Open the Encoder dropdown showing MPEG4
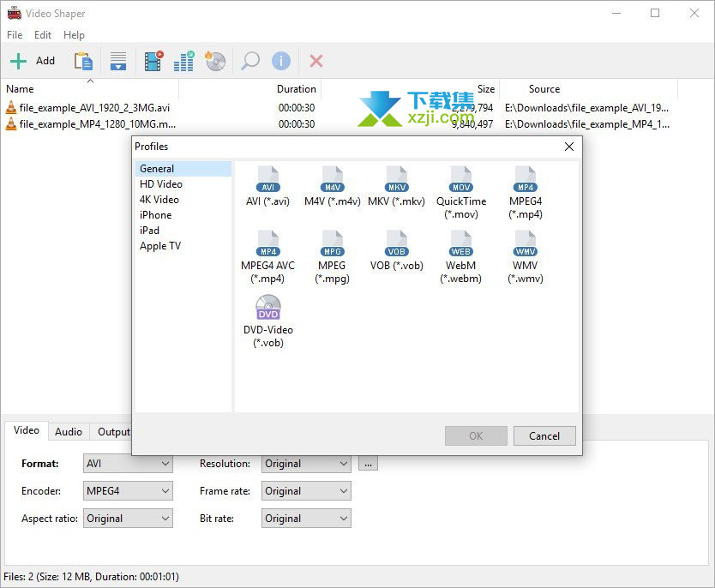715x588 pixels. pyautogui.click(x=128, y=491)
